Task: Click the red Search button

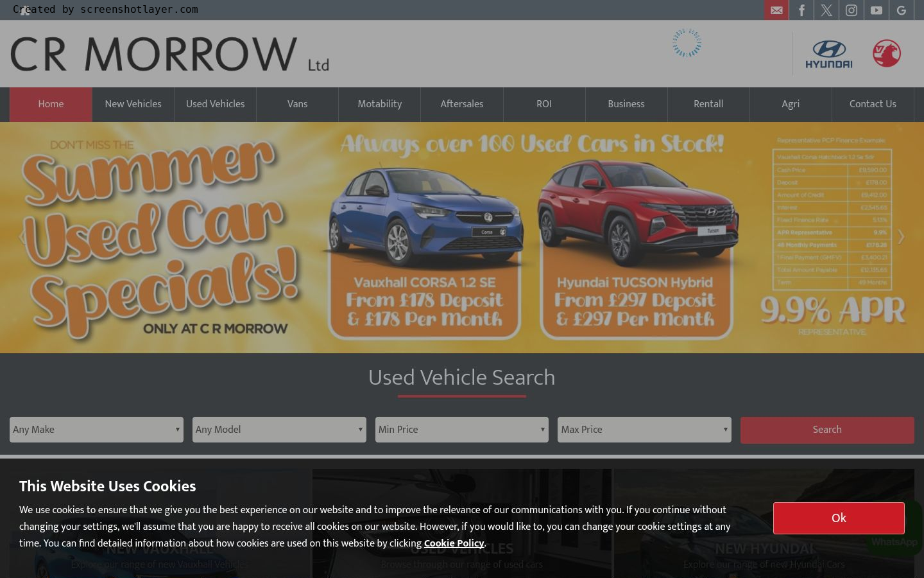Action: click(x=827, y=430)
